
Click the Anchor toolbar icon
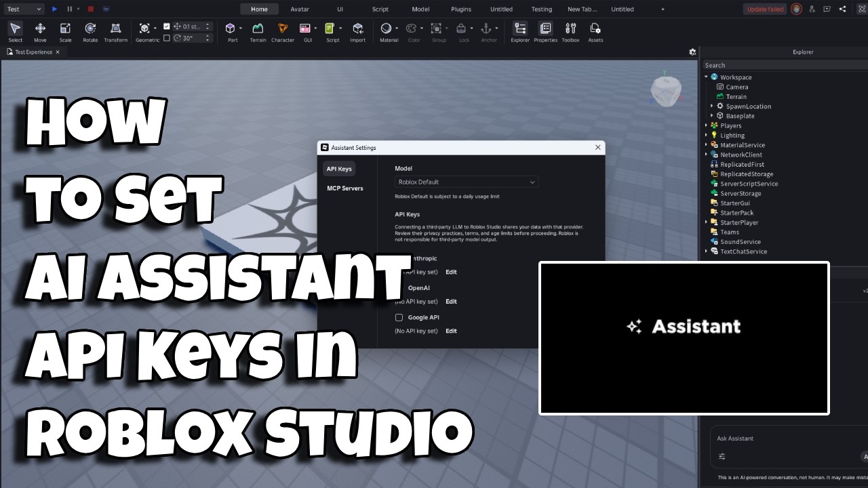tap(486, 28)
